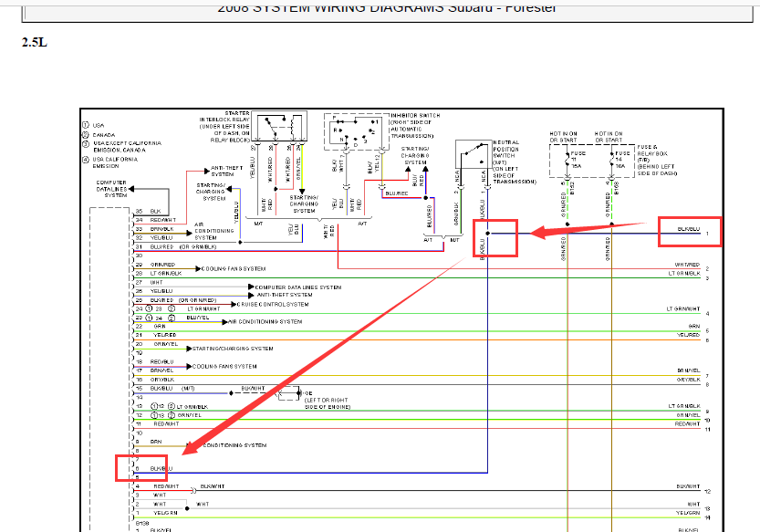The height and width of the screenshot is (532, 760).
Task: Click pin row "33 BRN/BLK"
Action: click(154, 229)
